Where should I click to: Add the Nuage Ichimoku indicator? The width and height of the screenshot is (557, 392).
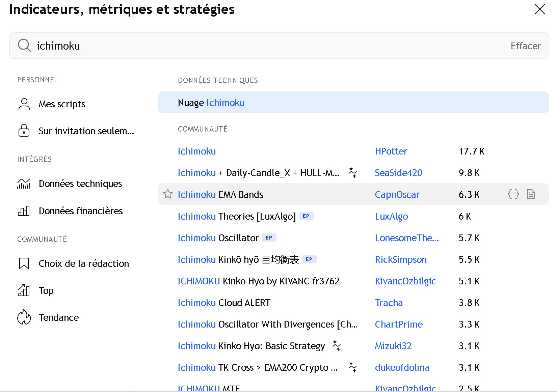pyautogui.click(x=211, y=103)
